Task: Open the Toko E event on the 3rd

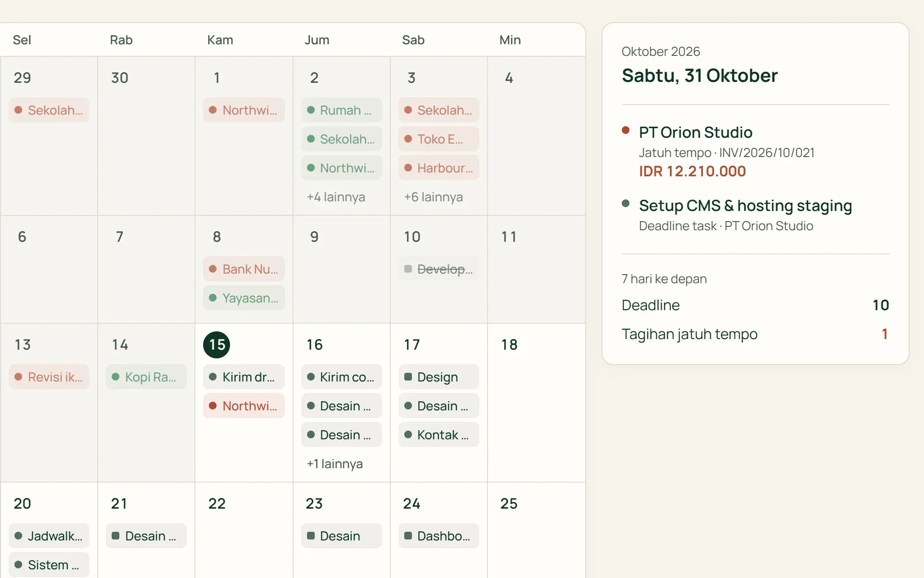Action: 438,139
